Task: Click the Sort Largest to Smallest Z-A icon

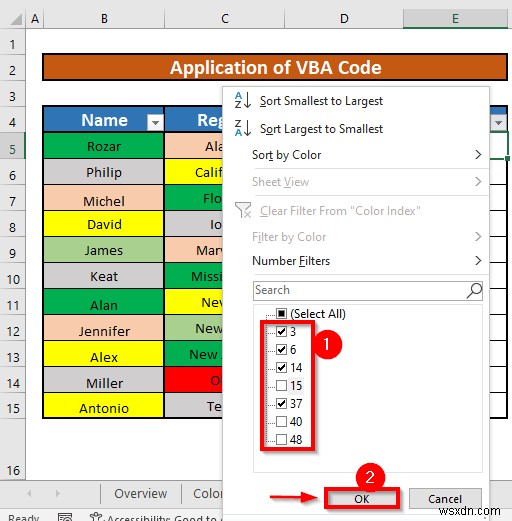Action: pyautogui.click(x=242, y=128)
